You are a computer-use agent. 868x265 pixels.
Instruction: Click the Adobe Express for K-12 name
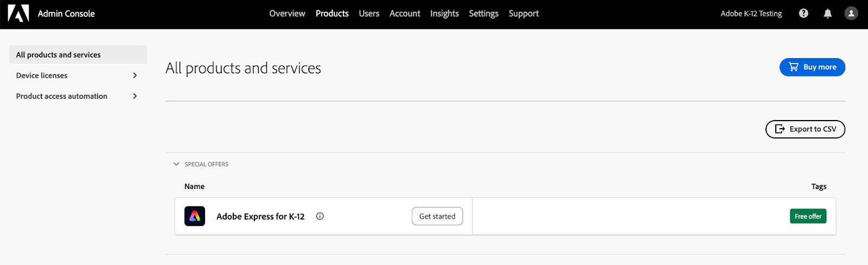coord(260,216)
